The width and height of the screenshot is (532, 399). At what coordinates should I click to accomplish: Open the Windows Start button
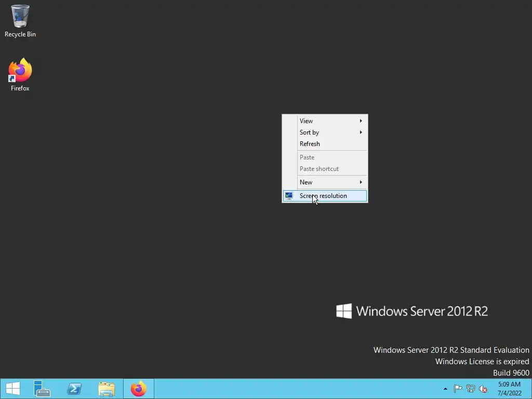[x=13, y=389]
